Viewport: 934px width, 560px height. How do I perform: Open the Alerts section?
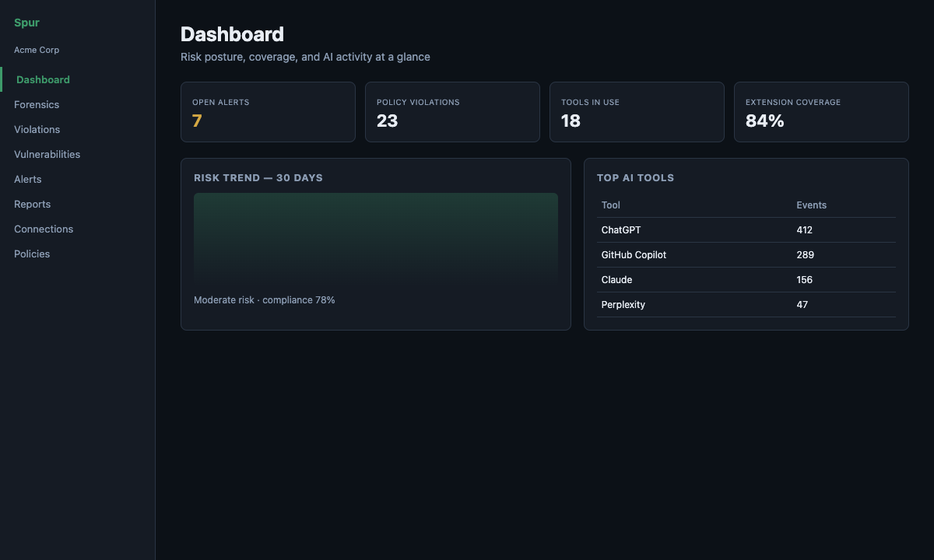click(78, 179)
